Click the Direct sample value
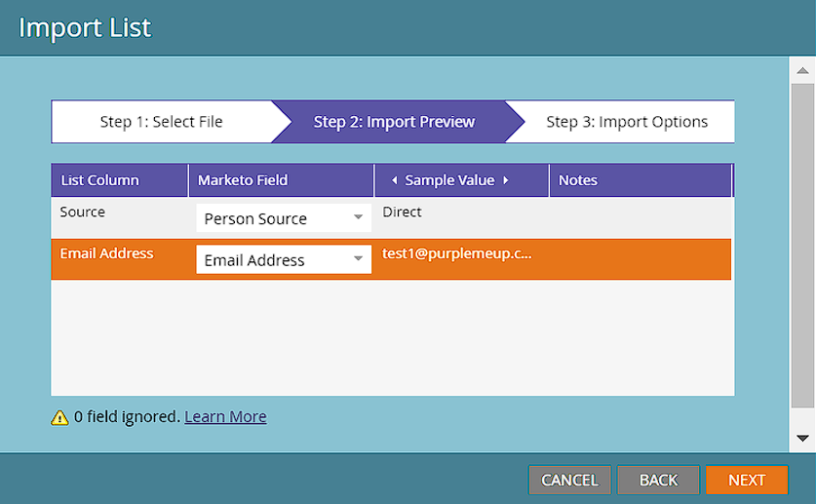 tap(402, 212)
